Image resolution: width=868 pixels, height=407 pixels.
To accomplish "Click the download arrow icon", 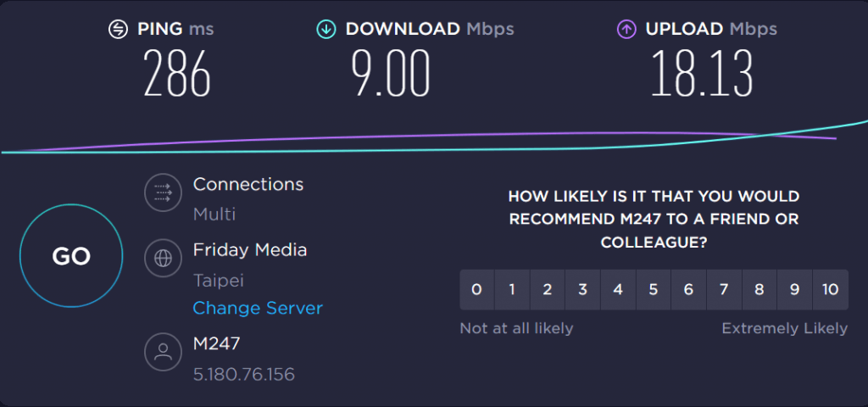I will pyautogui.click(x=326, y=30).
